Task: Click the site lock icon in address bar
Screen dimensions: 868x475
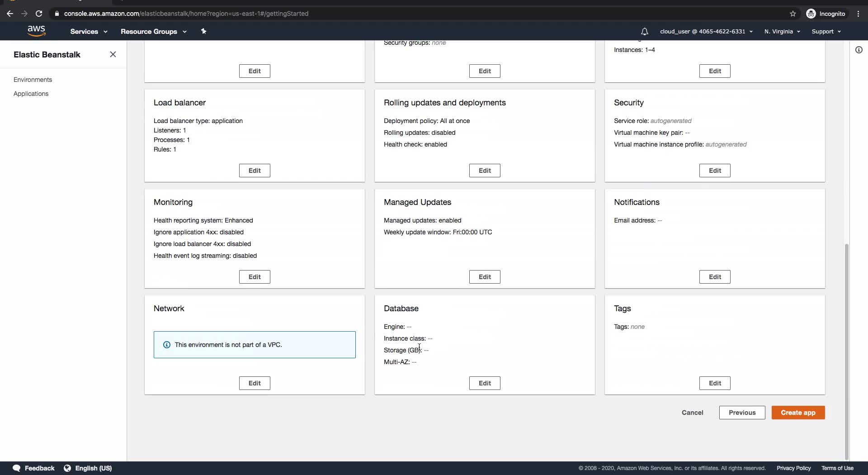Action: (x=57, y=14)
